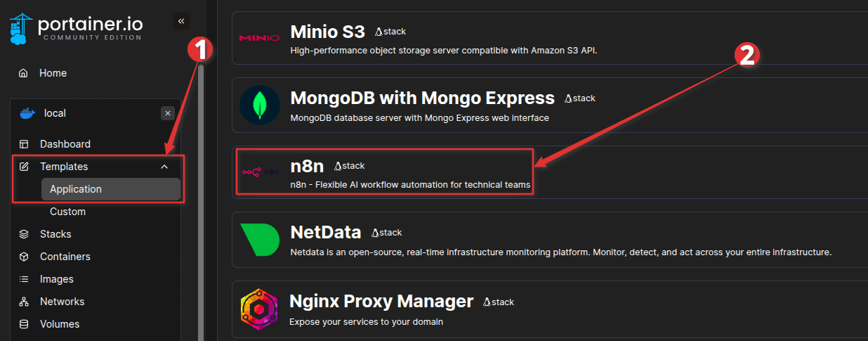Click the Networks topology icon
The height and width of the screenshot is (341, 868).
[24, 302]
